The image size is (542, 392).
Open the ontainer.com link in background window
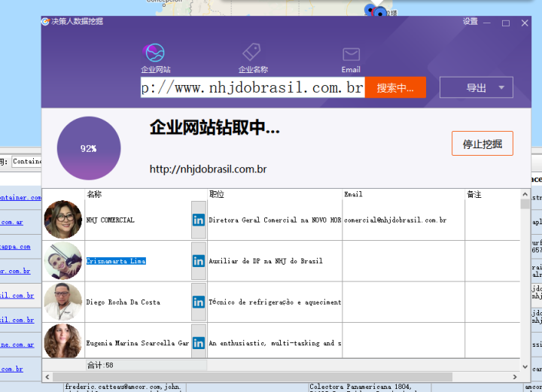20,198
